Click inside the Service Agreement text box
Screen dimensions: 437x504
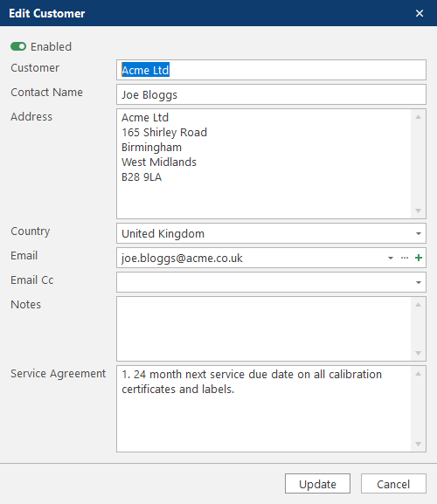(x=264, y=409)
